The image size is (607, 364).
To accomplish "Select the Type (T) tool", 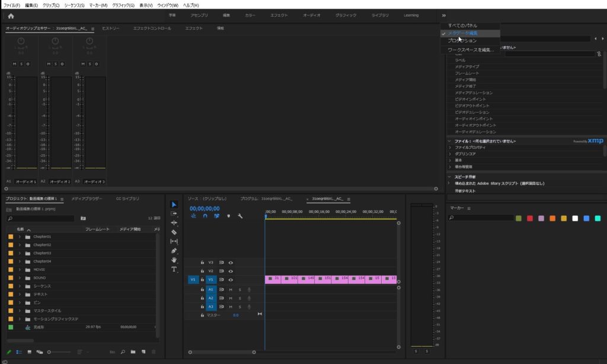I will pyautogui.click(x=174, y=269).
